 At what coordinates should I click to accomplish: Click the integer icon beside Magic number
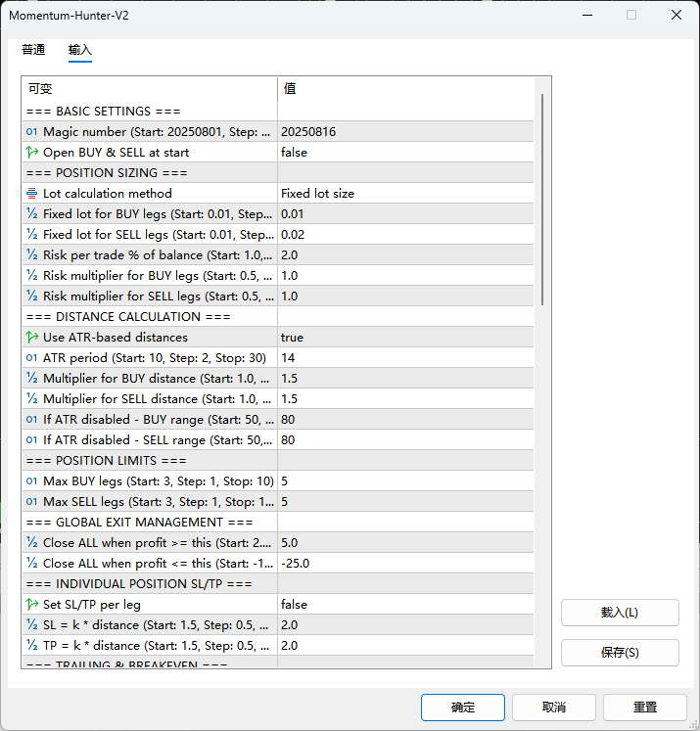click(32, 132)
